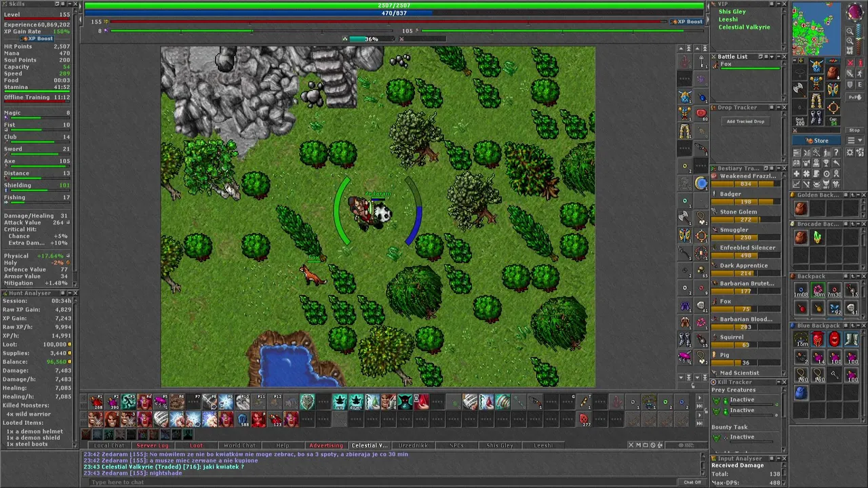The height and width of the screenshot is (488, 868).
Task: Minimize the Kill Tracker panel
Action: click(778, 382)
